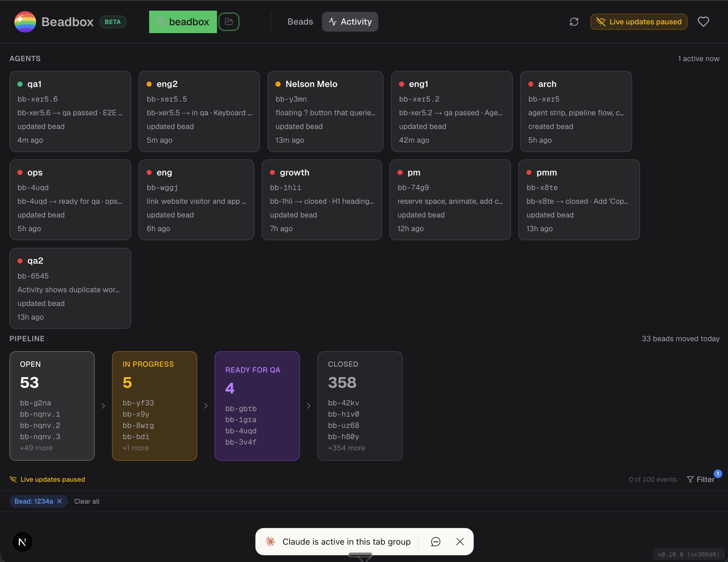The image size is (728, 562).
Task: Open favorites via the heart icon
Action: (x=703, y=22)
